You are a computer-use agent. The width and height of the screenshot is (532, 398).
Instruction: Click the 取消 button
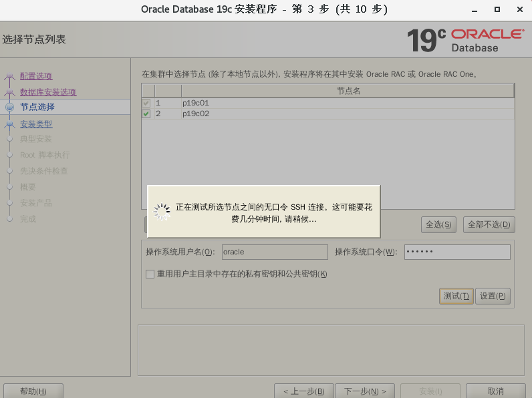click(x=496, y=391)
